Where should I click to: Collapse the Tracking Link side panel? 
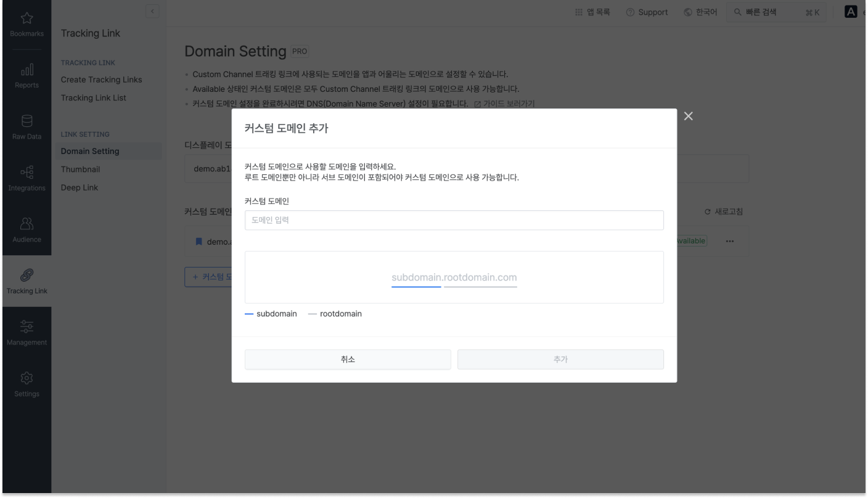pos(152,10)
